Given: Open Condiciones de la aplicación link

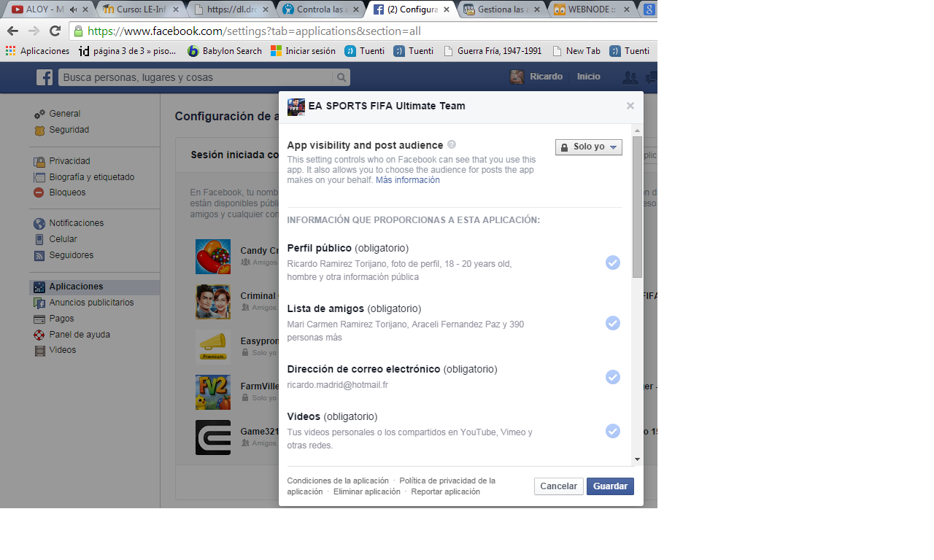Looking at the screenshot, I should (x=338, y=481).
